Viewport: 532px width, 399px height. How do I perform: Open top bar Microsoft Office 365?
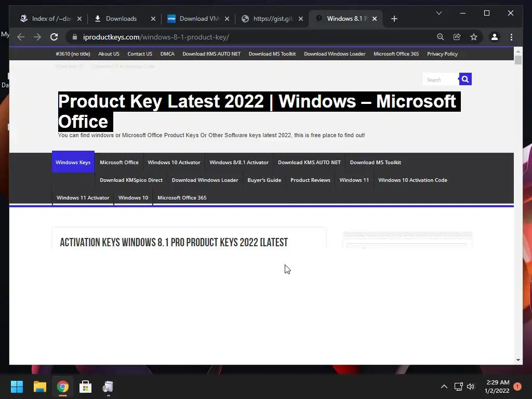[x=396, y=54]
